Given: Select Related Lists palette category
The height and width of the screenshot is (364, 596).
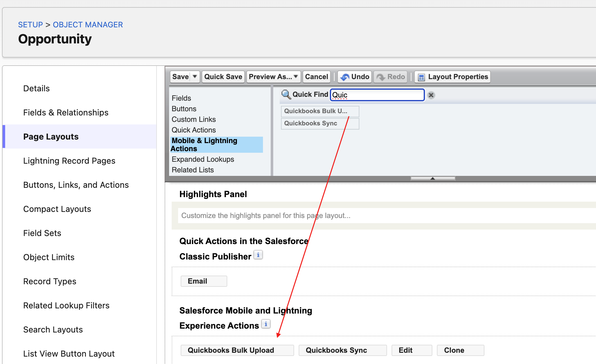Looking at the screenshot, I should click(x=193, y=170).
